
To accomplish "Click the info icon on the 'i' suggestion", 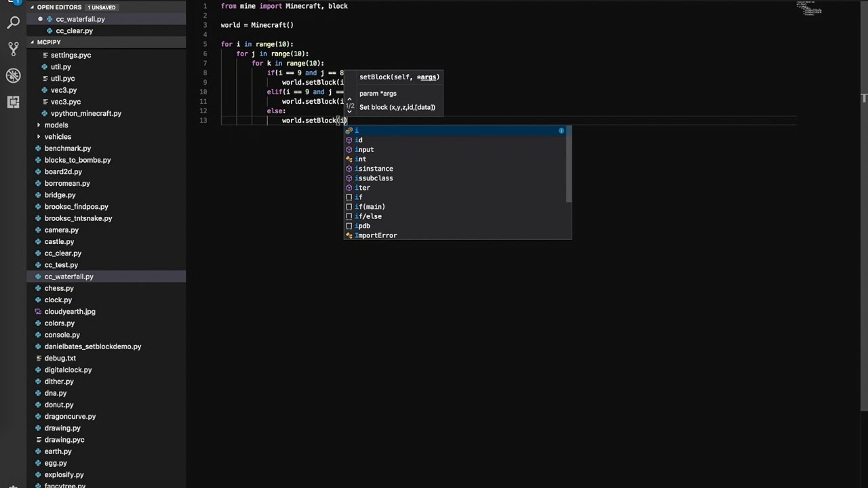I will pos(561,130).
